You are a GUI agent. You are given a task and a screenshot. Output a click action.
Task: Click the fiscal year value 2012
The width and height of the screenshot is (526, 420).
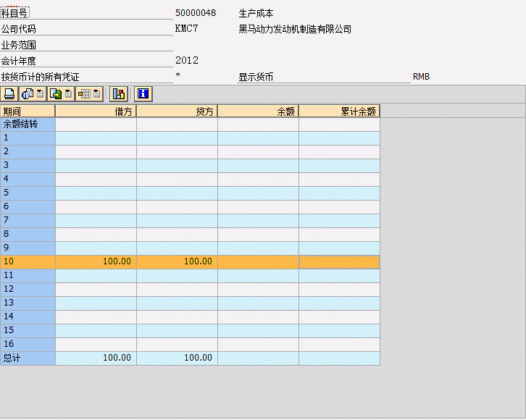tap(187, 61)
